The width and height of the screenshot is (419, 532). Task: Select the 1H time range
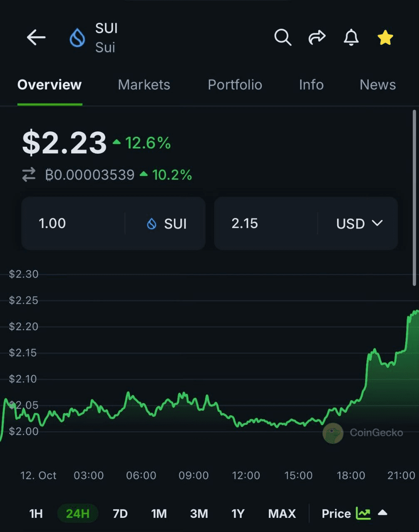pyautogui.click(x=36, y=514)
